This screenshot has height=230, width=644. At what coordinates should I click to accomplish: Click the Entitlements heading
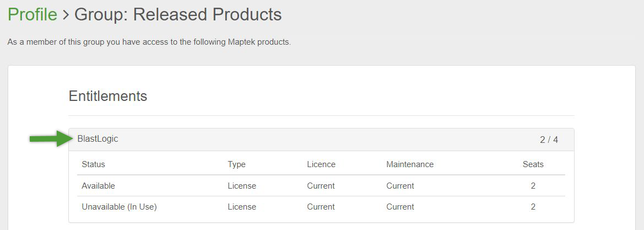(x=108, y=97)
